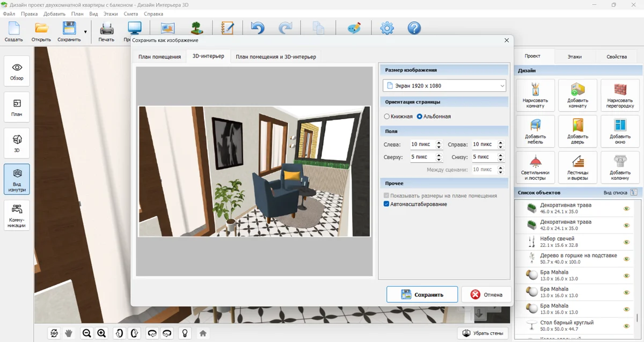The height and width of the screenshot is (342, 644).
Task: Open Коммуникации mode in sidebar
Action: pyautogui.click(x=17, y=215)
